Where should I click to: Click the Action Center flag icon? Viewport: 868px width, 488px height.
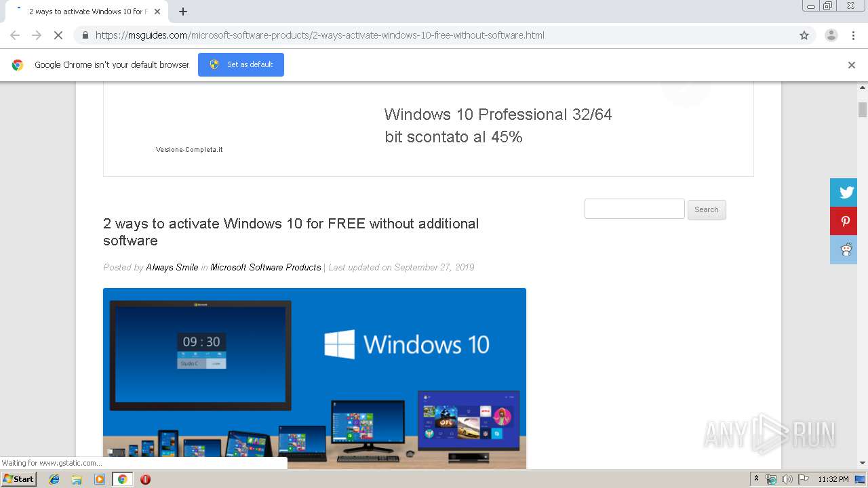(802, 479)
